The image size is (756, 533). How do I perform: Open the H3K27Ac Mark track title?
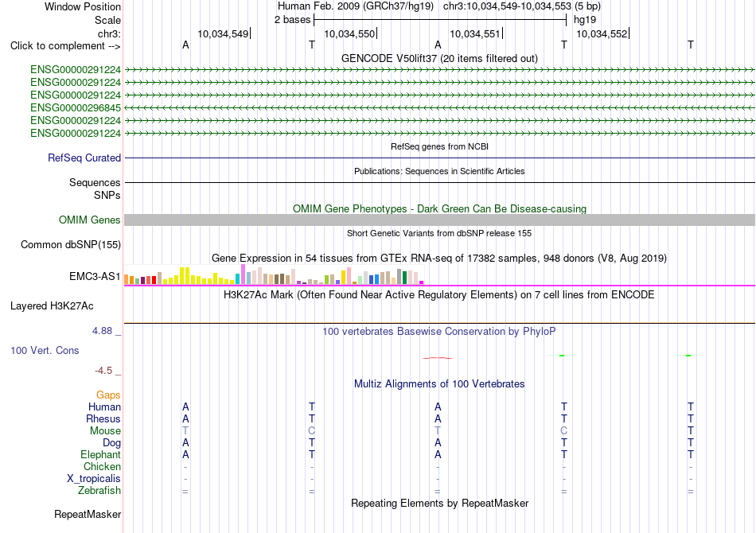[439, 294]
